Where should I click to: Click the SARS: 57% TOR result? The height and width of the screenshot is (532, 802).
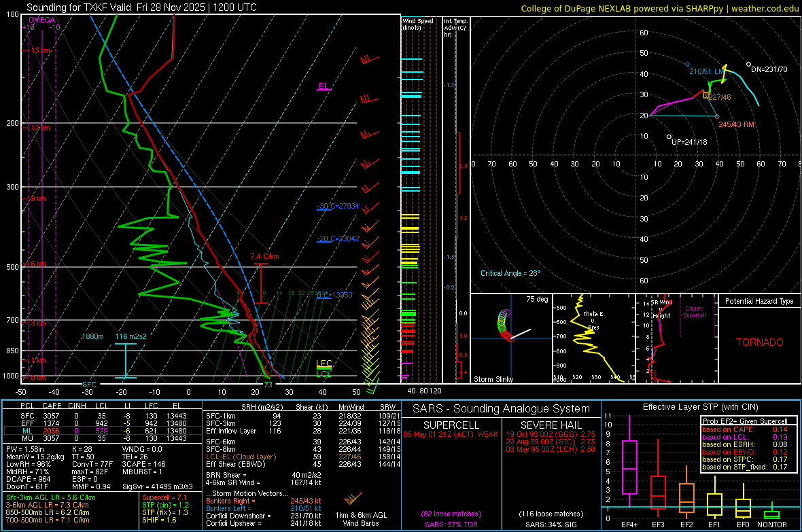click(x=451, y=525)
